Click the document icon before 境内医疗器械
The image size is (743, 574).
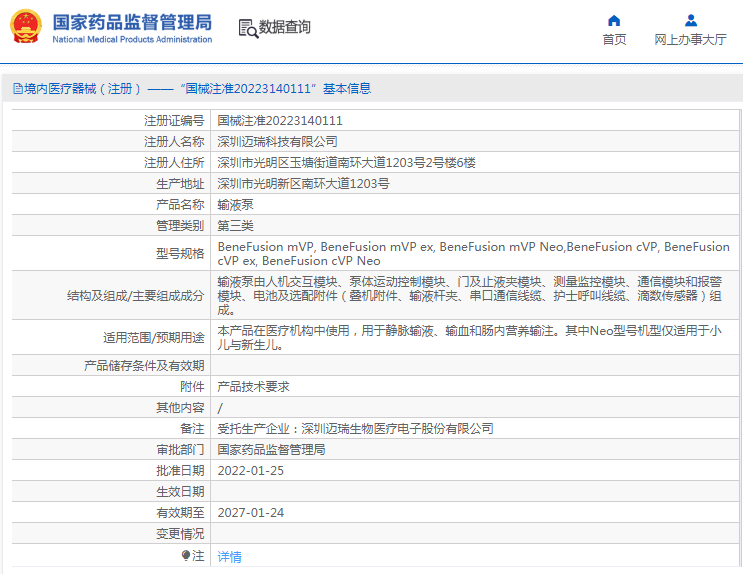(17, 89)
